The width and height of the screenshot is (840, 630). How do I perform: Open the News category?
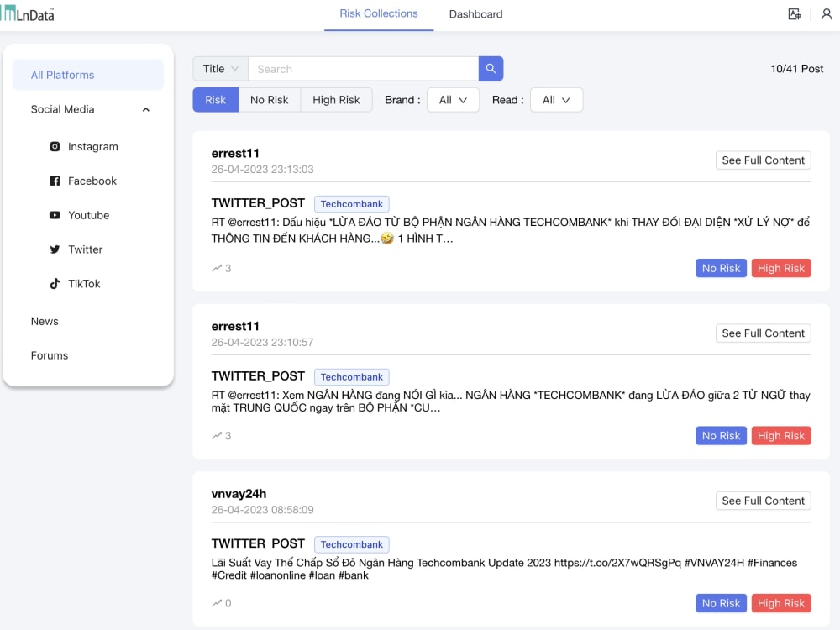coord(45,321)
